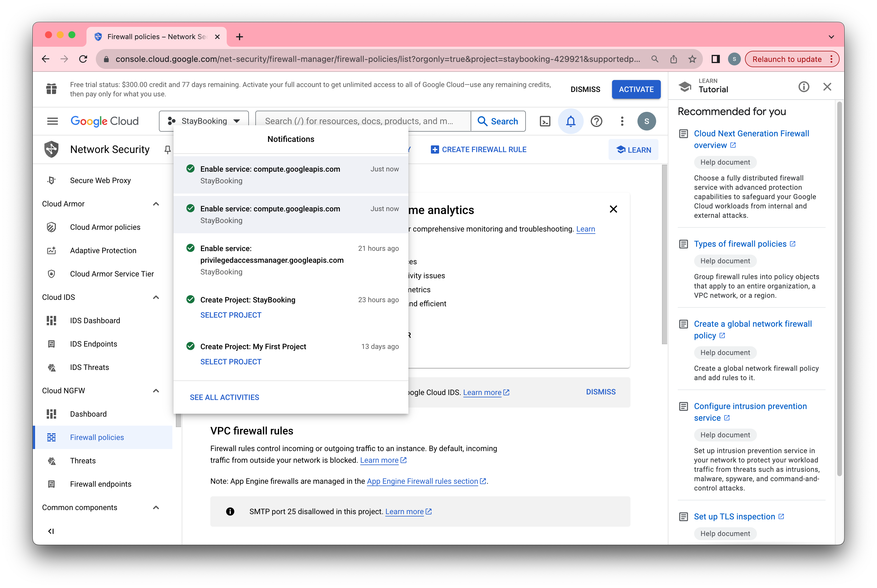Open the Cloud Shell terminal icon
The height and width of the screenshot is (588, 877).
pyautogui.click(x=545, y=121)
